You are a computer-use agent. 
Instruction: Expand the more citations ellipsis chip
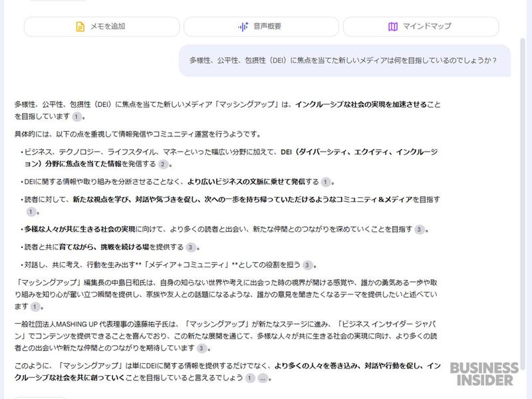point(263,378)
